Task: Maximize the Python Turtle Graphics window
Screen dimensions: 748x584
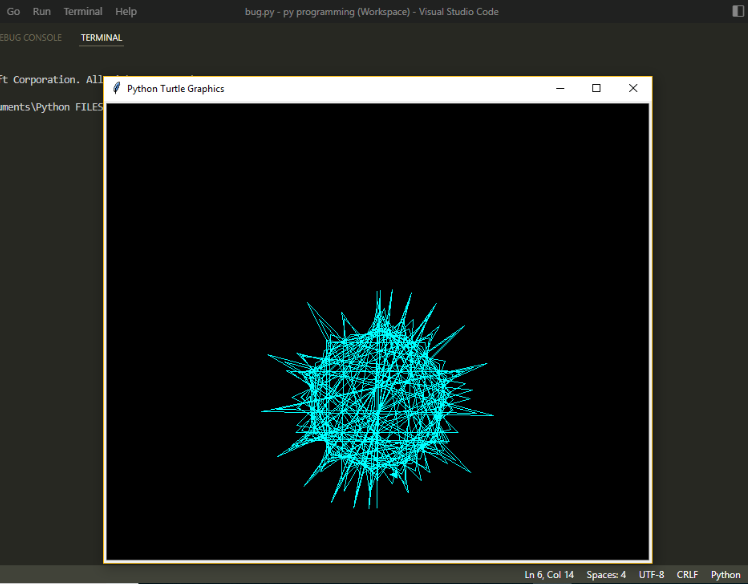Action: tap(596, 89)
